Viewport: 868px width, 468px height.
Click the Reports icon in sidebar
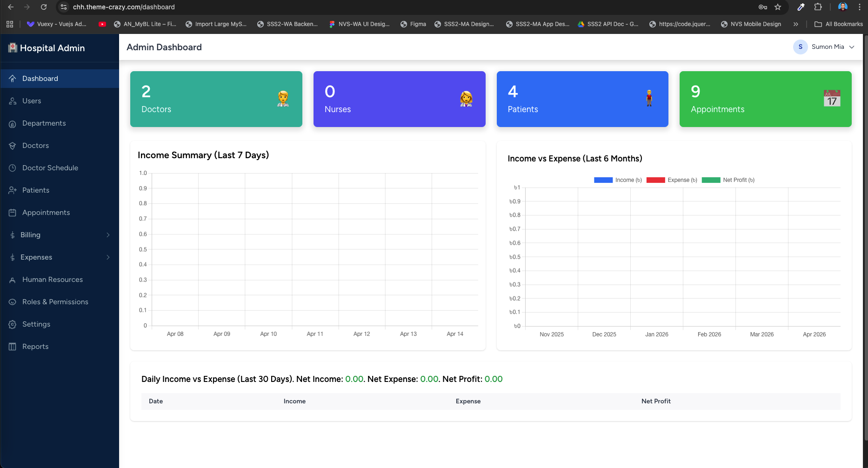[13, 347]
